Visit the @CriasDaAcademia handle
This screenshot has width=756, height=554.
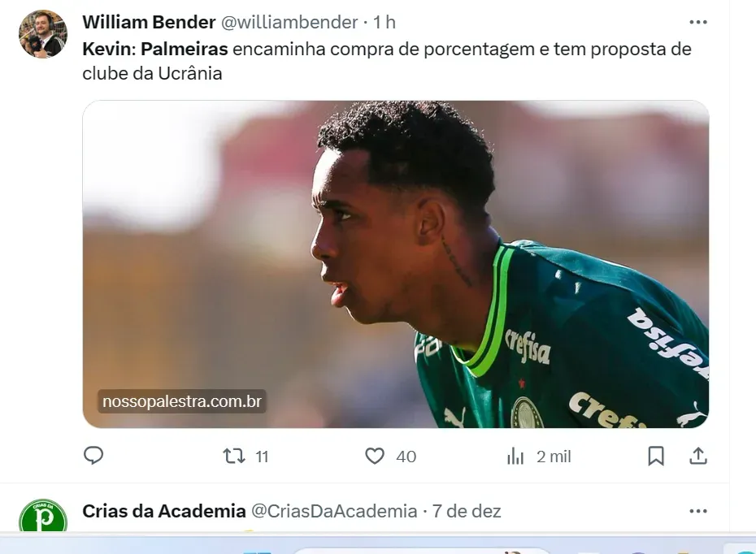pyautogui.click(x=334, y=511)
